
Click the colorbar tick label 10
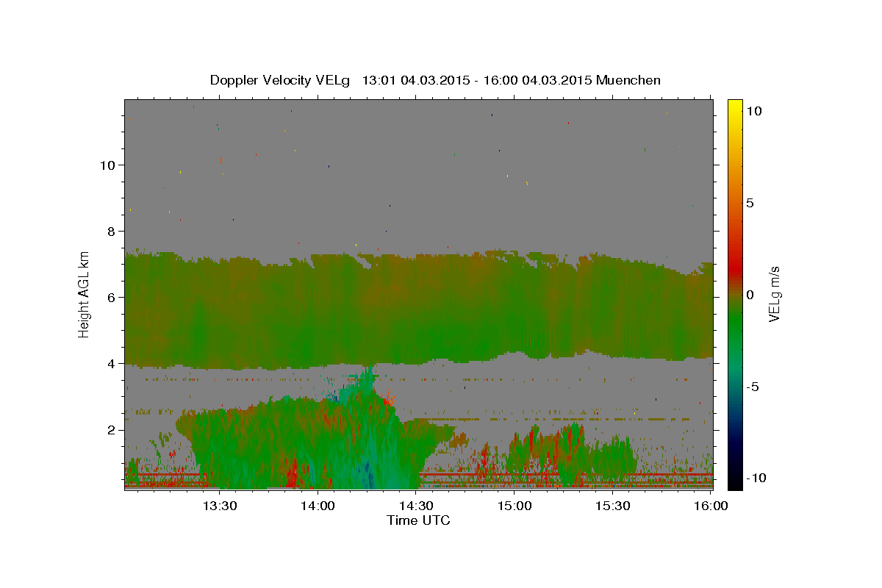[x=753, y=110]
